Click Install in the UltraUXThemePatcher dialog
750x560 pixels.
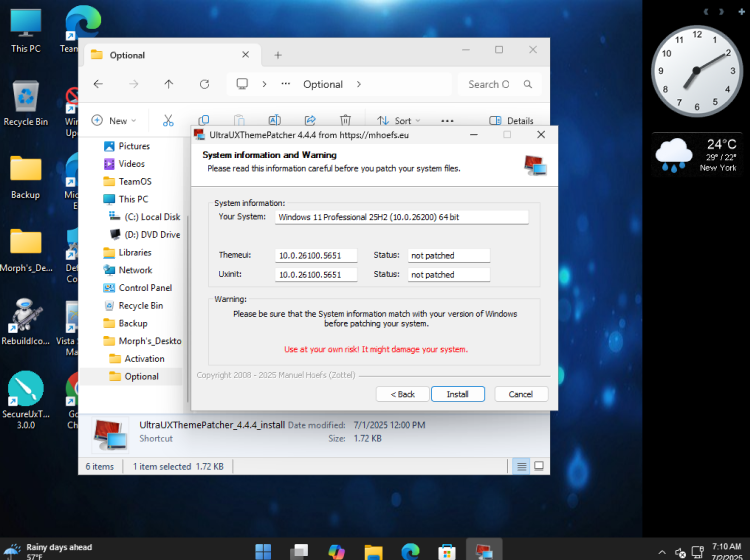coord(458,394)
